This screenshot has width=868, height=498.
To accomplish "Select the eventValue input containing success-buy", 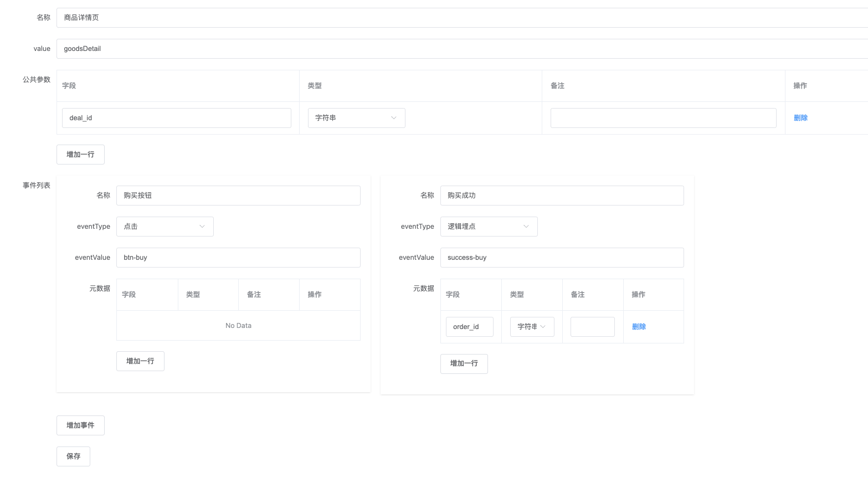I will pos(562,257).
